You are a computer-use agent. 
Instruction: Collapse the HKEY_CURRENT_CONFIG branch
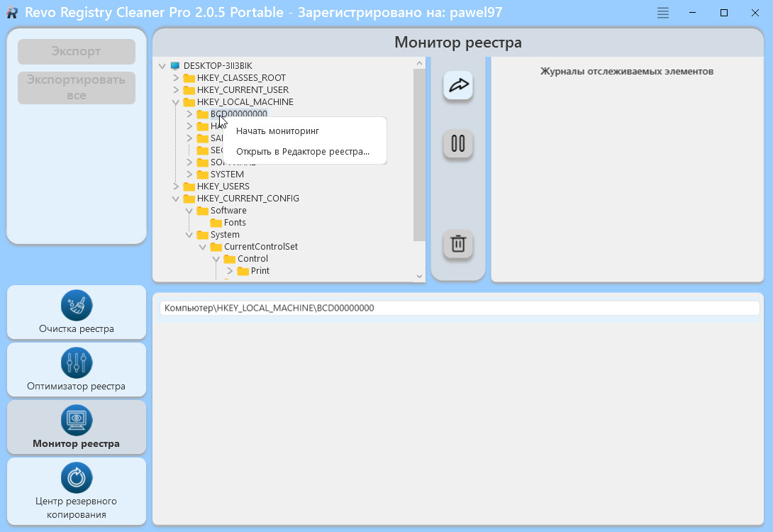(176, 199)
